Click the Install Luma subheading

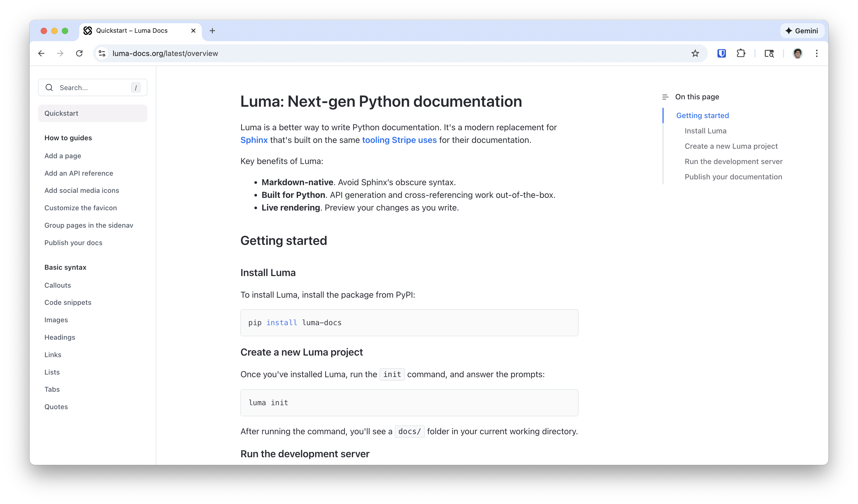pos(268,273)
